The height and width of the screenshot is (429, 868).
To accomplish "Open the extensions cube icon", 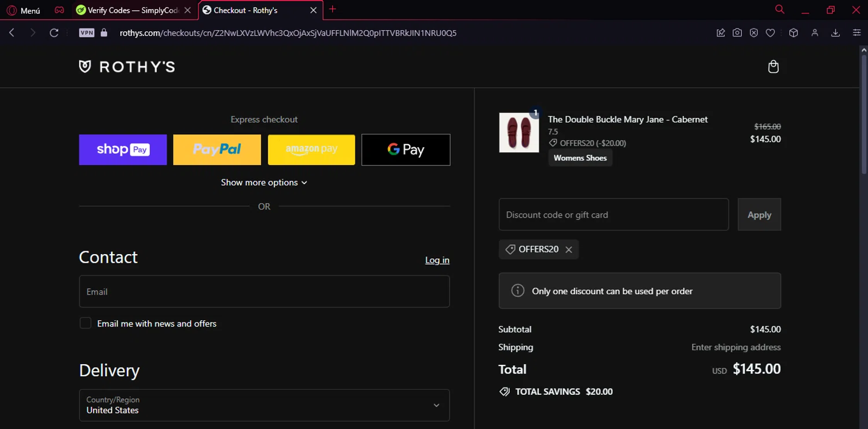I will pyautogui.click(x=793, y=33).
